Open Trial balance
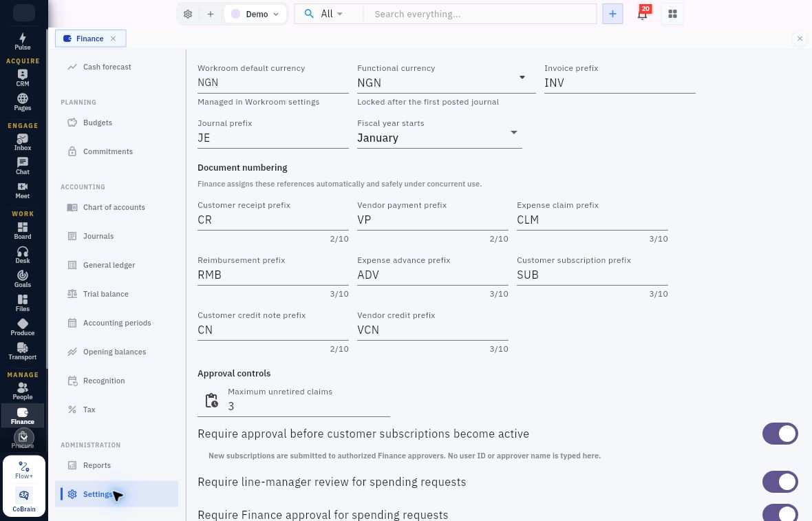The height and width of the screenshot is (521, 812). pos(116,294)
